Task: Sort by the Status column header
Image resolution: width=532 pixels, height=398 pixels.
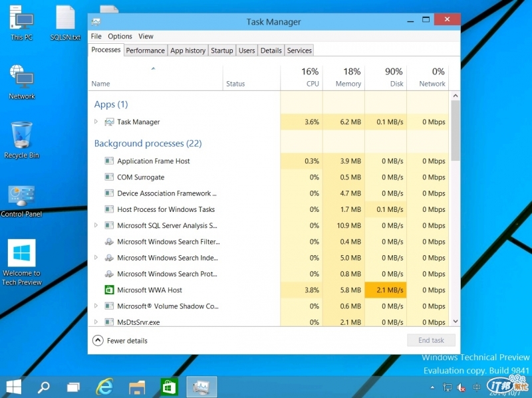Action: (251, 78)
